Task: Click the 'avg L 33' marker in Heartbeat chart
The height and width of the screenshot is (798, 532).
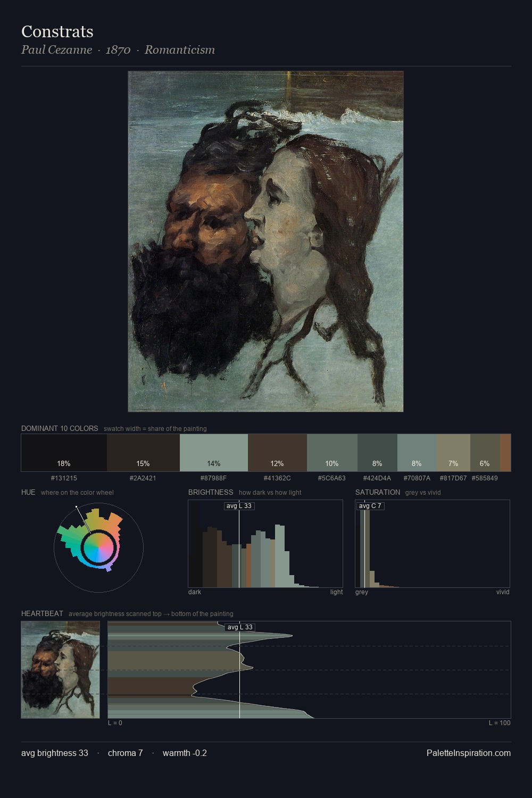Action: click(x=240, y=627)
